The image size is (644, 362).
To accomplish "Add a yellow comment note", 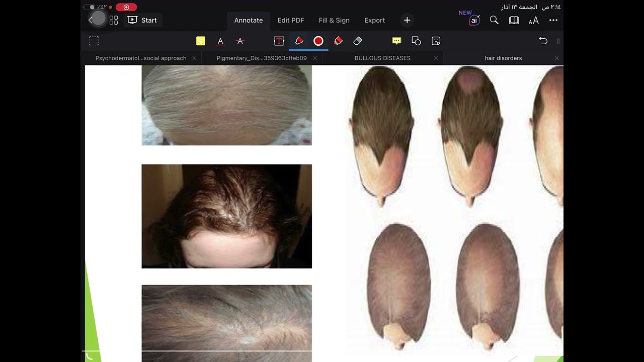I will pyautogui.click(x=396, y=41).
